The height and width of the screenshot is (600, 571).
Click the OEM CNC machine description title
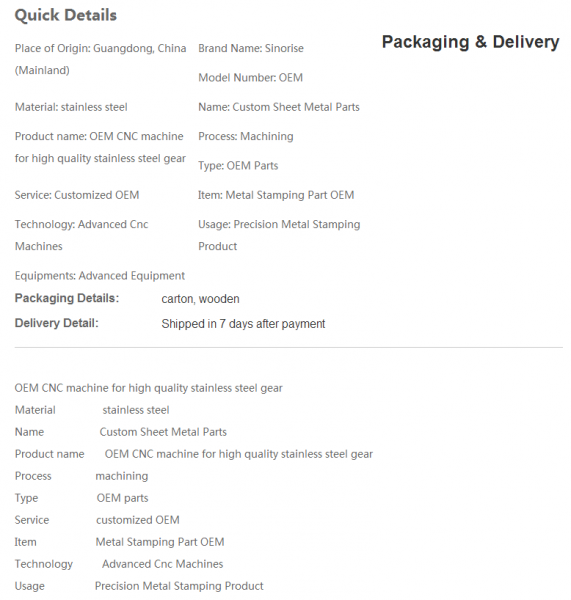tap(148, 388)
